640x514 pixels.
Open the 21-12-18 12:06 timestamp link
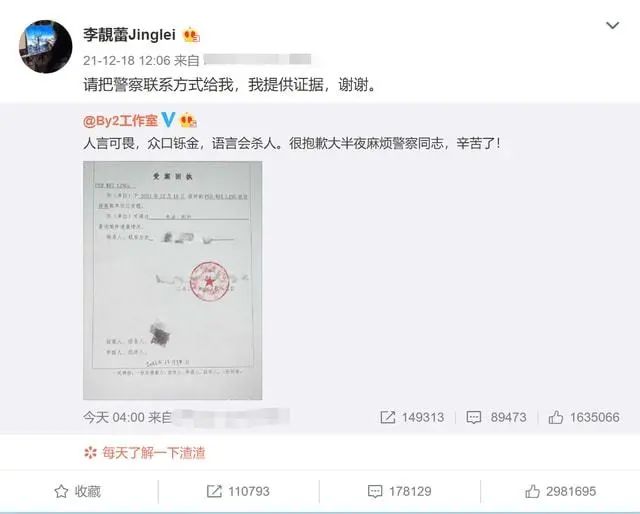click(127, 60)
